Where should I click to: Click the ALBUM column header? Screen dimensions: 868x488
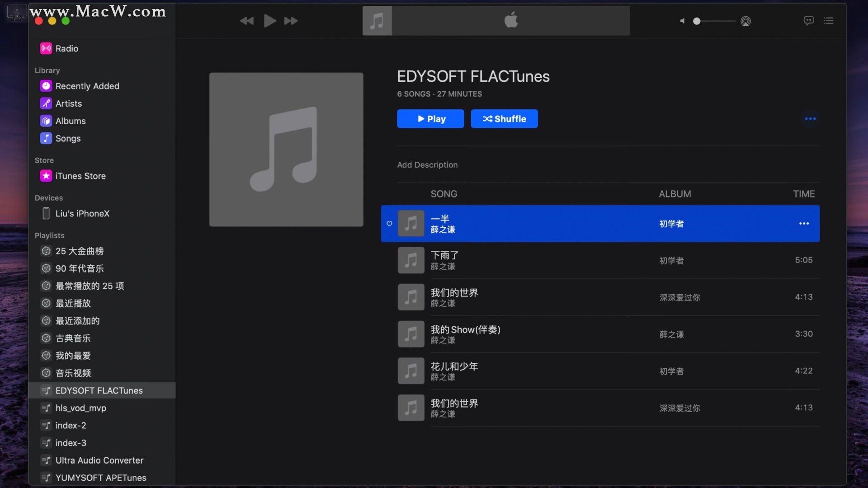point(675,194)
